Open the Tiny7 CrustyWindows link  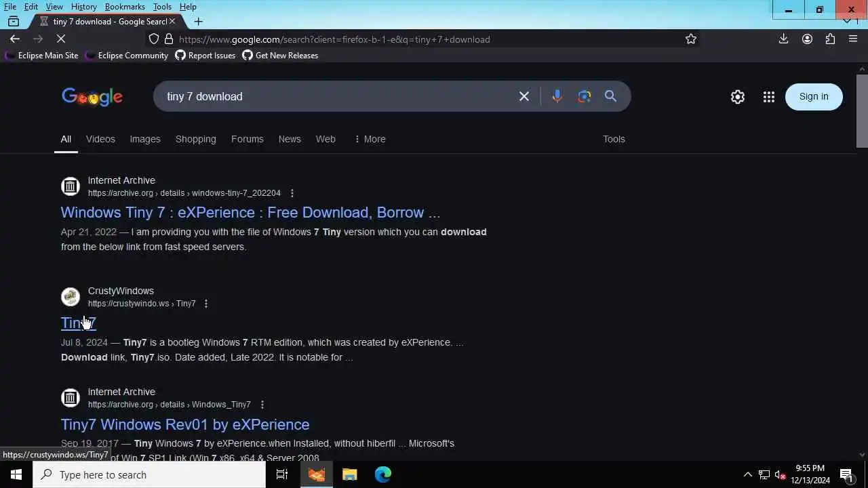tap(79, 323)
